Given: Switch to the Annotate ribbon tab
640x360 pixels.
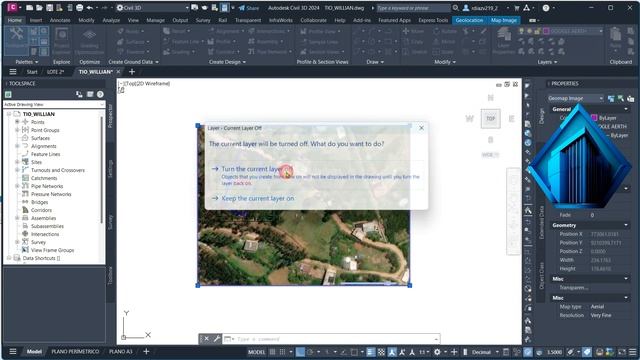Looking at the screenshot, I should [x=60, y=20].
